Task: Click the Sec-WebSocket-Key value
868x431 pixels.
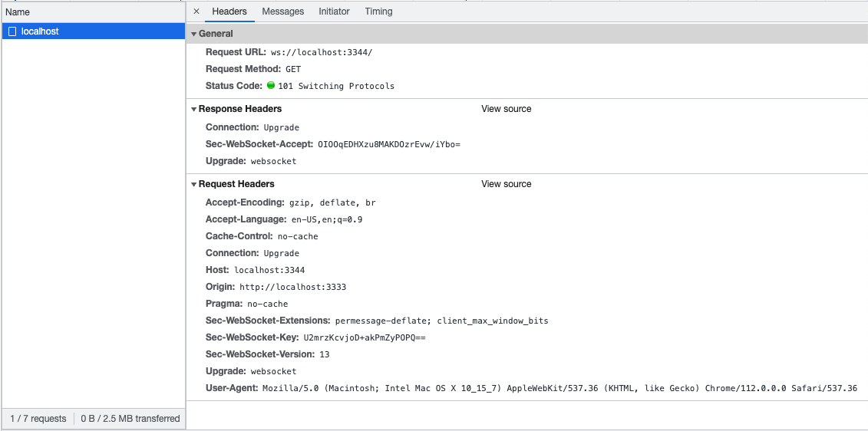Action: (365, 337)
